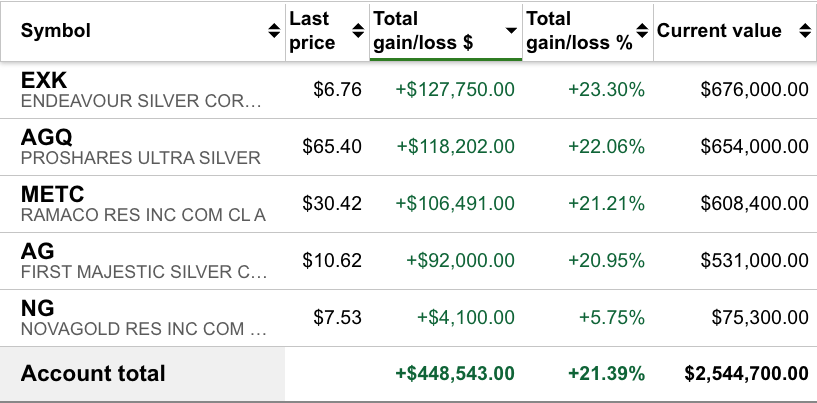Click Endeavour Silver Corp company name
817x403 pixels.
click(x=143, y=101)
